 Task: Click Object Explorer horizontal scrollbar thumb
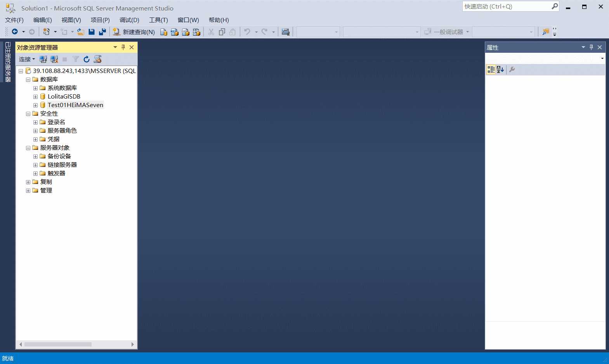coord(58,344)
